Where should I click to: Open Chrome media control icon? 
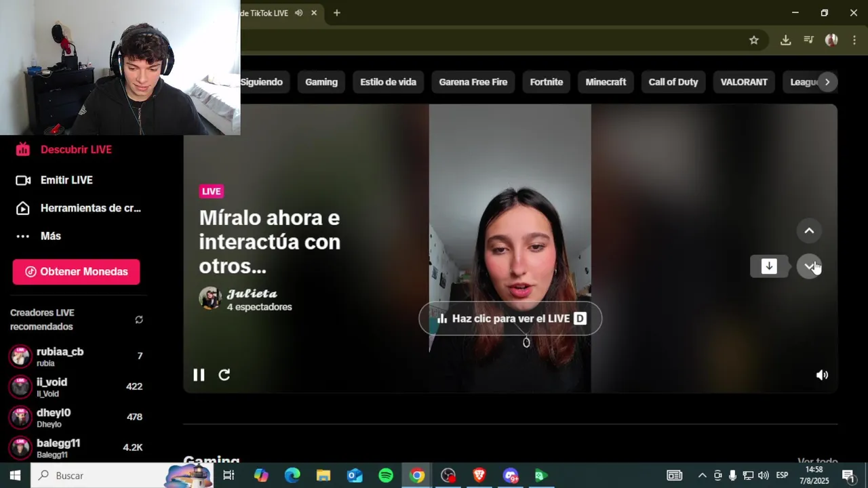808,40
